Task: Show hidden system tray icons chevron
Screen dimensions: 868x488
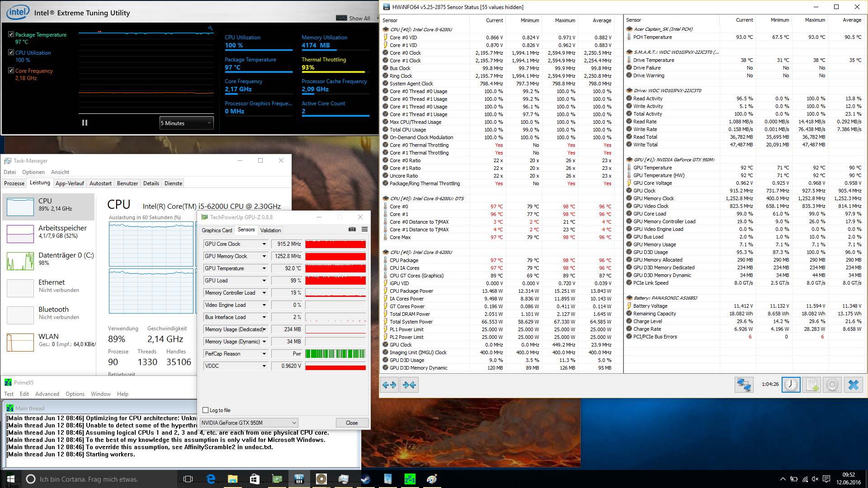Action: coord(783,479)
